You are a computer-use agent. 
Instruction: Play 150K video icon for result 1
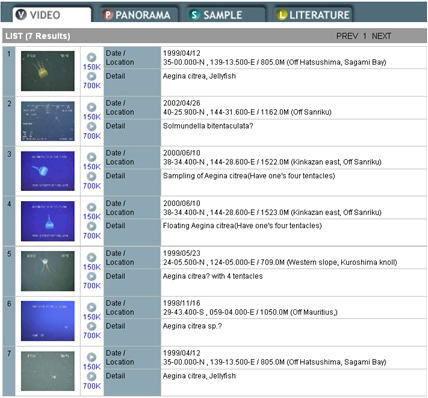point(92,57)
